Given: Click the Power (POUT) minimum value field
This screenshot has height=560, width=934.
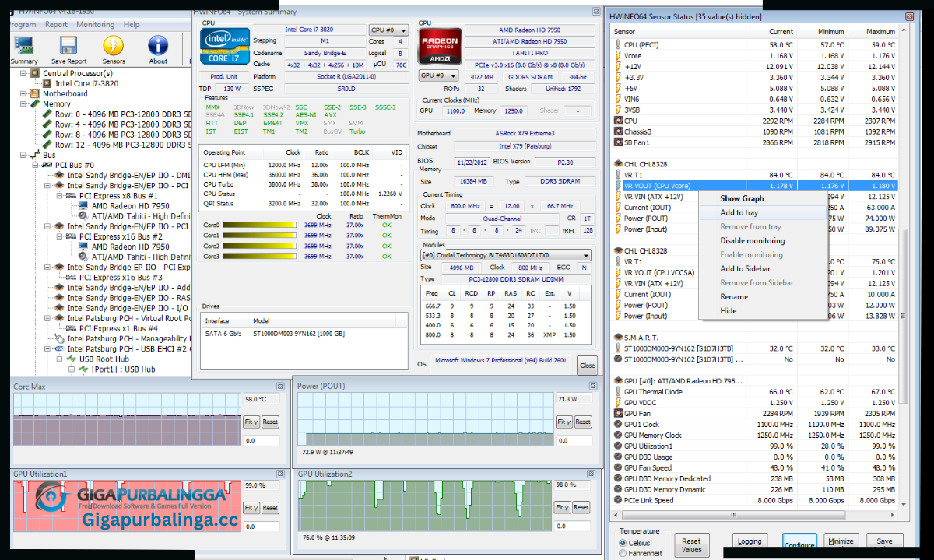Looking at the screenshot, I should [574, 441].
